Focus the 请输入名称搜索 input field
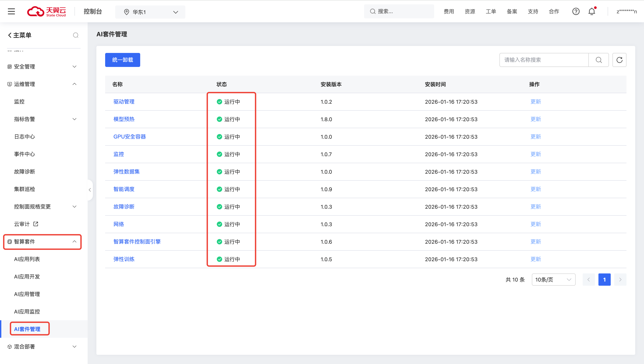Screen dimensions: 644x364 544,60
